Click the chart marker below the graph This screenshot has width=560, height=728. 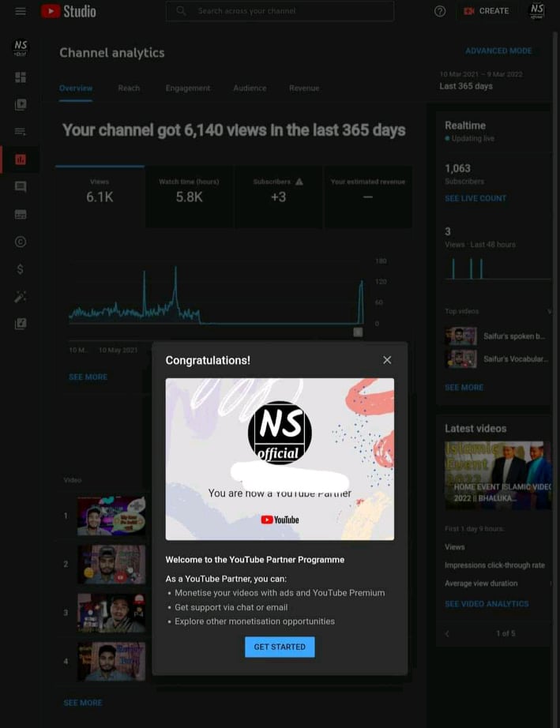[x=358, y=332]
